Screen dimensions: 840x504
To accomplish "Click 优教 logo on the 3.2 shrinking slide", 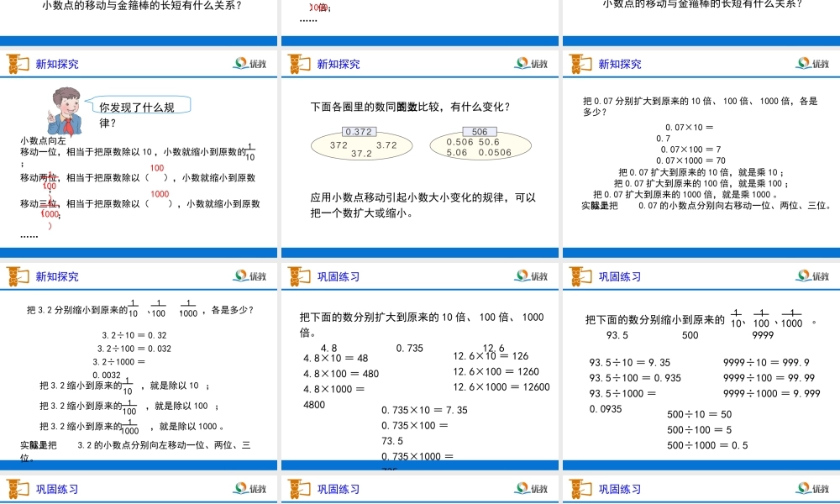I will [249, 276].
